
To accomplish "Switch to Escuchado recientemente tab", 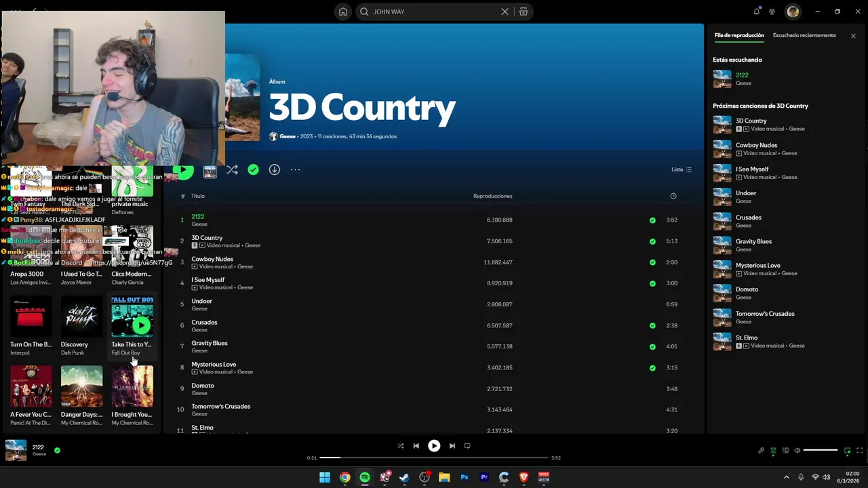I will tap(804, 35).
